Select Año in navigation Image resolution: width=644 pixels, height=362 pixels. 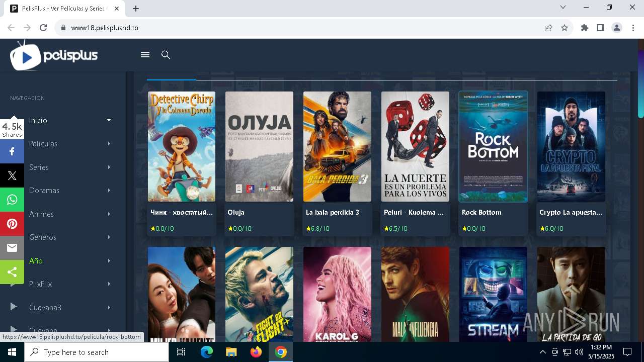pos(36,260)
